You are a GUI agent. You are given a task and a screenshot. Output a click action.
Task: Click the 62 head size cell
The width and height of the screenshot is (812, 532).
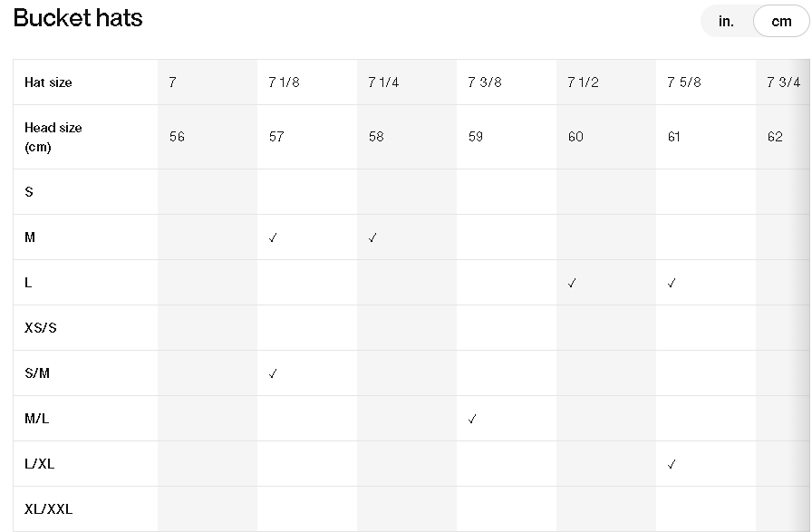pyautogui.click(x=775, y=137)
